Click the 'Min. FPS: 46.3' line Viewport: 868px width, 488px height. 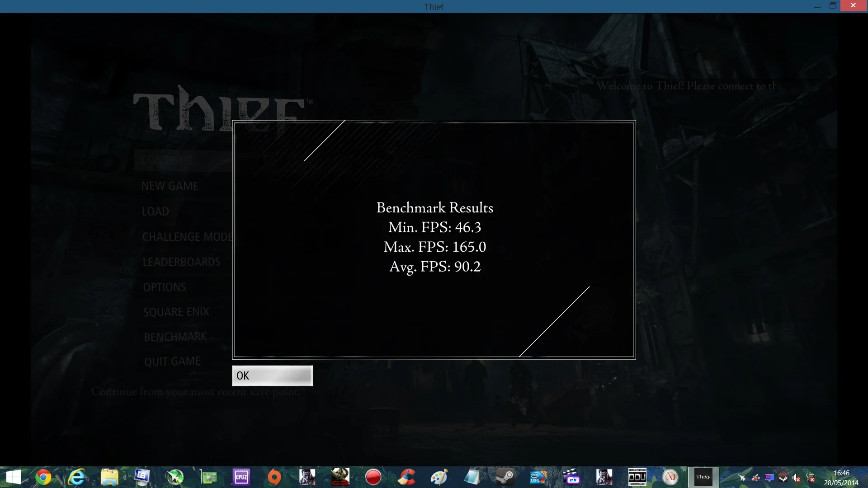click(x=435, y=227)
